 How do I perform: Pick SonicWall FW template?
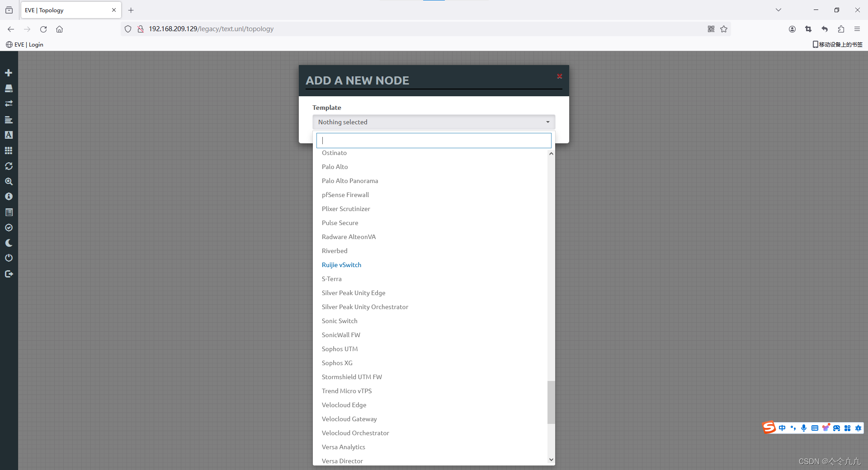(x=430, y=335)
